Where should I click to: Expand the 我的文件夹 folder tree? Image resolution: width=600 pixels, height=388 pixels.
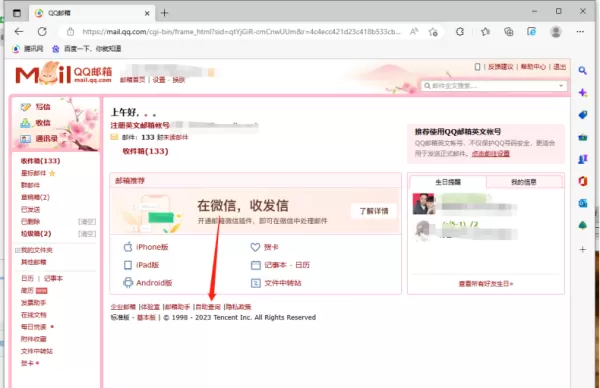click(17, 250)
